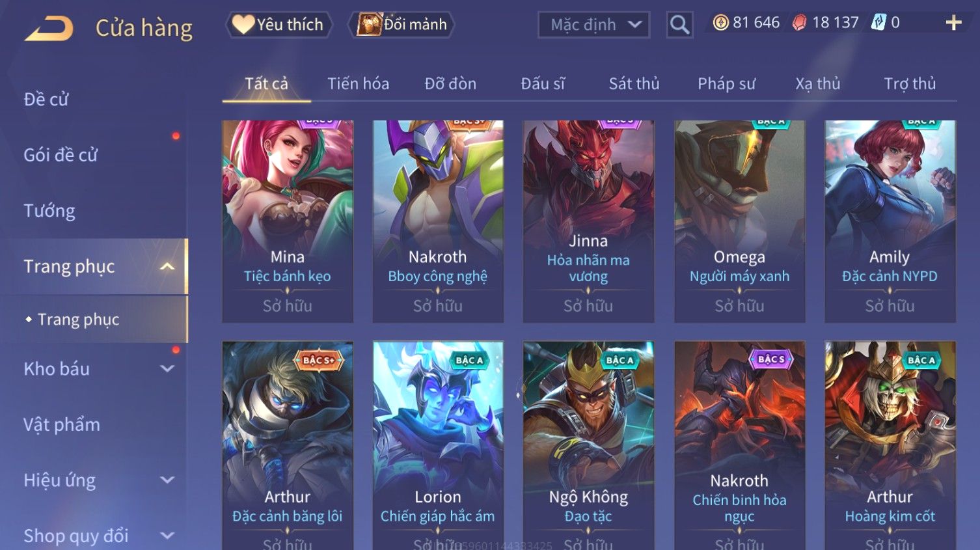Switch to the Tiến hóa tab

(x=358, y=84)
